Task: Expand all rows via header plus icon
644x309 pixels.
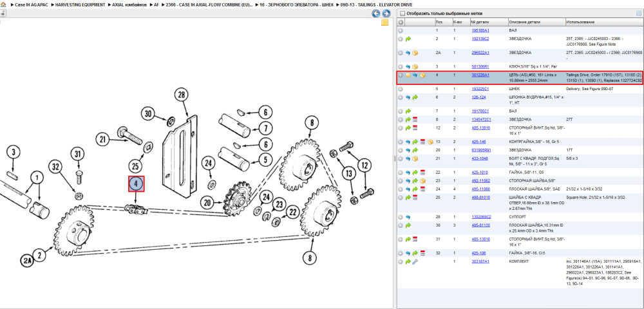Action: (x=401, y=22)
